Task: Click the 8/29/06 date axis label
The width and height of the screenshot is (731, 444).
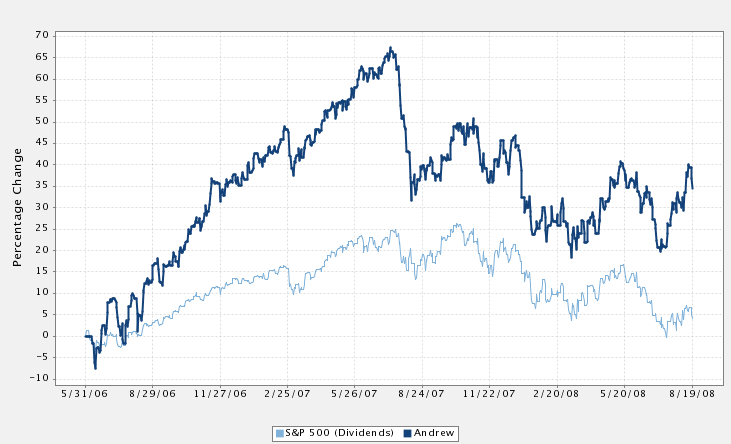Action: point(152,394)
